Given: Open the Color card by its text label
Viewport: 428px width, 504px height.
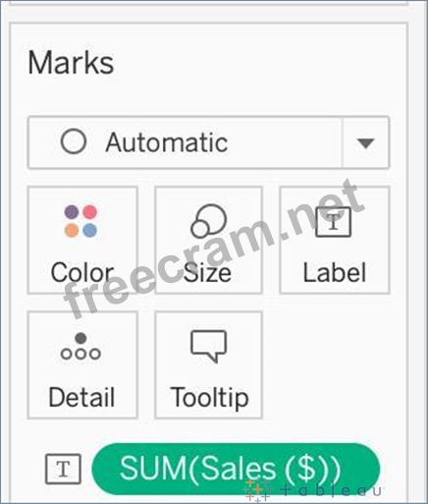Looking at the screenshot, I should [82, 272].
